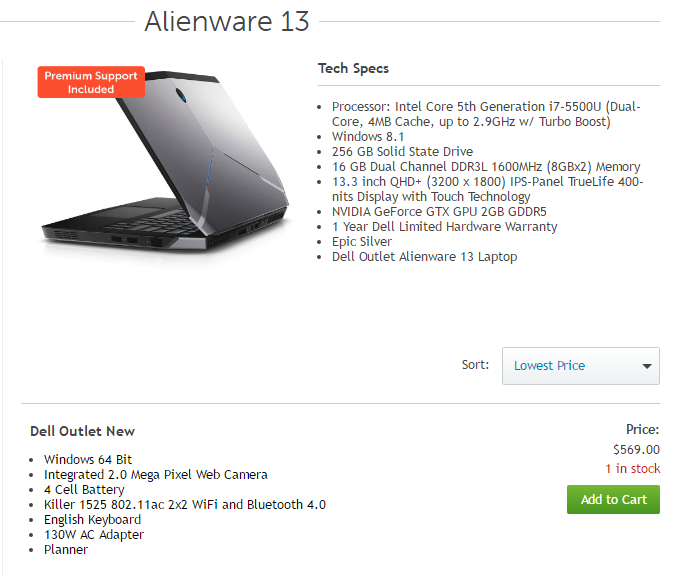Click the 256 GB Solid State Drive spec
Viewport: 677px width, 576px height.
[x=402, y=152]
